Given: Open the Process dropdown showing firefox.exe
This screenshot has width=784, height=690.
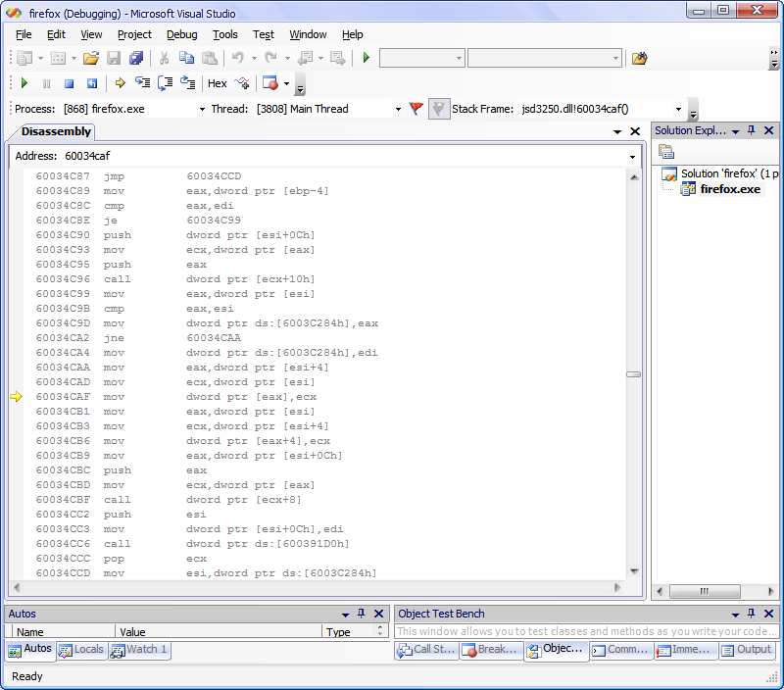Looking at the screenshot, I should click(202, 109).
